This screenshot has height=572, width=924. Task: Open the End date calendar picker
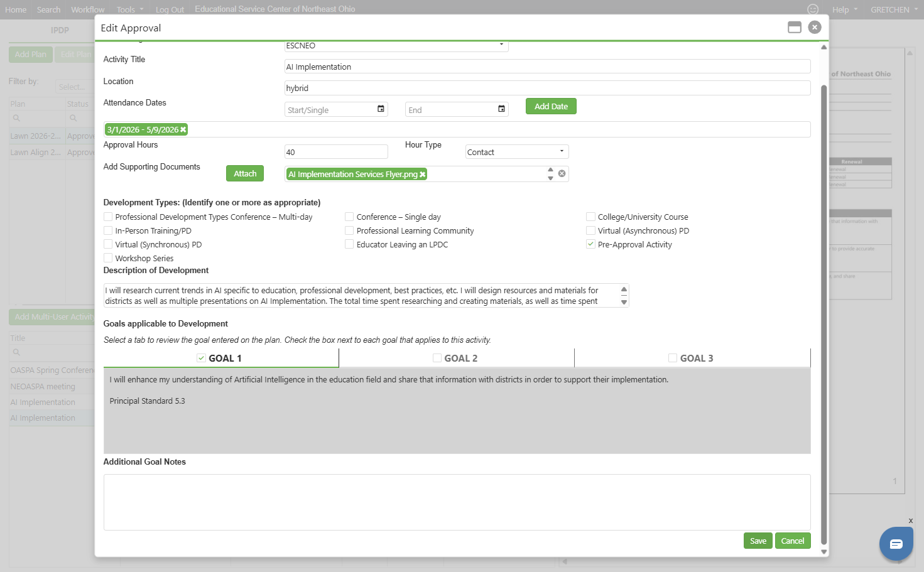coord(501,109)
